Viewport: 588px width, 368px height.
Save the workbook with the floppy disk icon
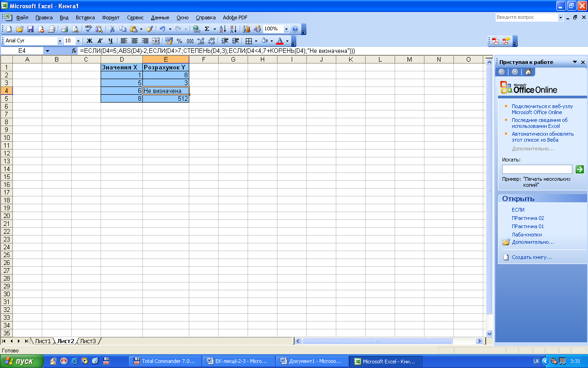[x=30, y=29]
